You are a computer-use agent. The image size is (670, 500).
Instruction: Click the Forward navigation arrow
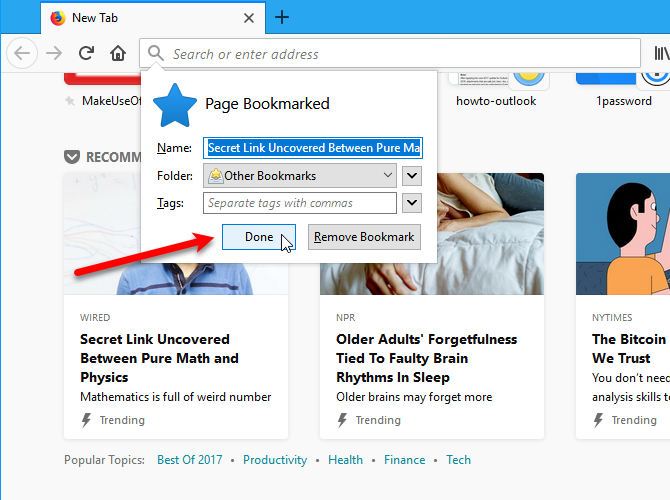(54, 53)
